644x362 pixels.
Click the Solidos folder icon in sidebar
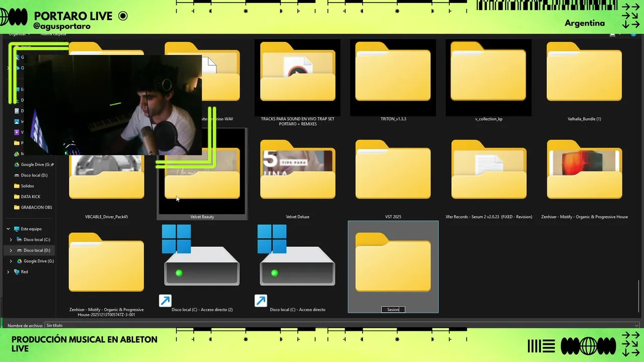click(17, 186)
